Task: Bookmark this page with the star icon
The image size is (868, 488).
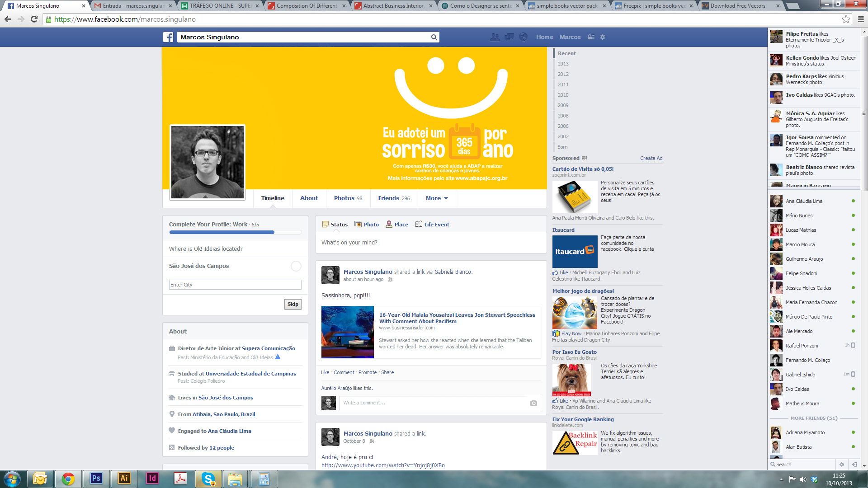Action: [846, 19]
